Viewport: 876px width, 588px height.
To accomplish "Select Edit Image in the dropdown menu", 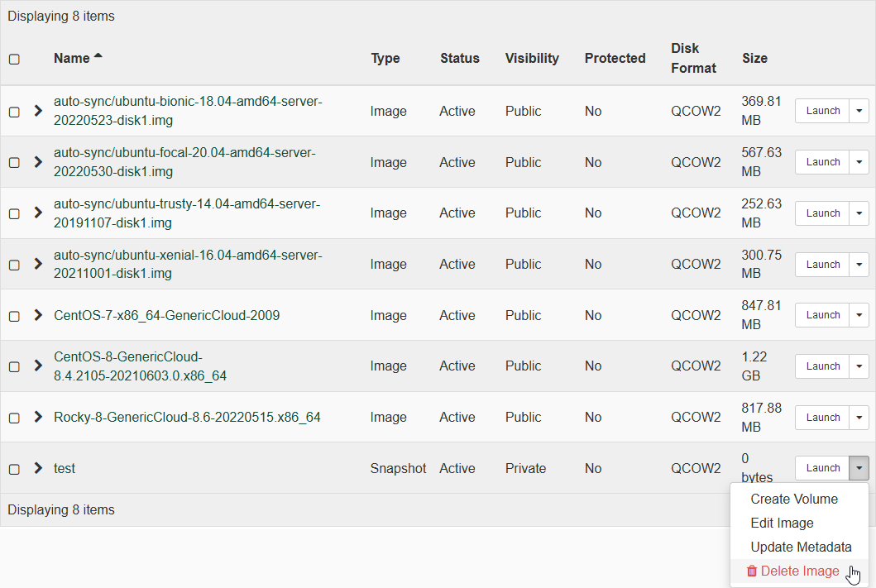I will [x=782, y=523].
